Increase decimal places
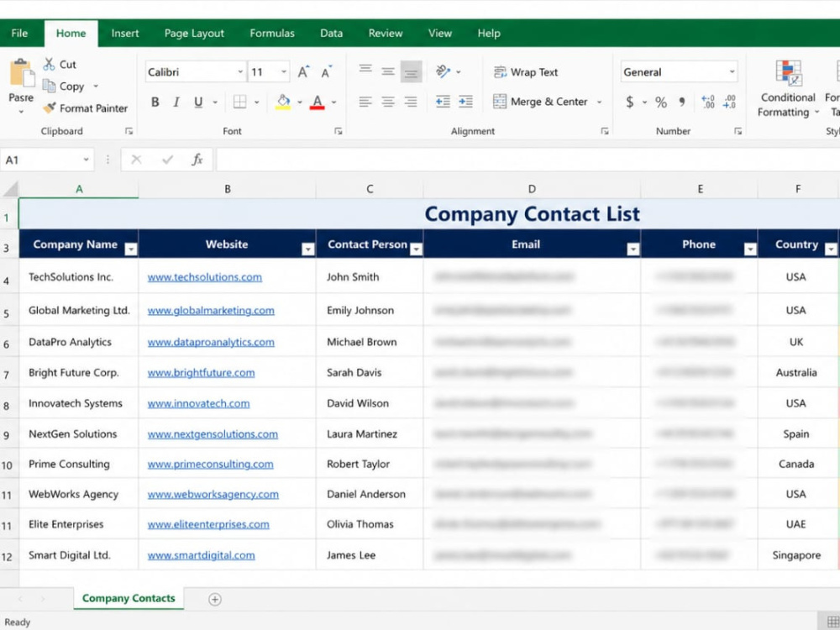Viewport: 840px width, 630px height. (707, 102)
